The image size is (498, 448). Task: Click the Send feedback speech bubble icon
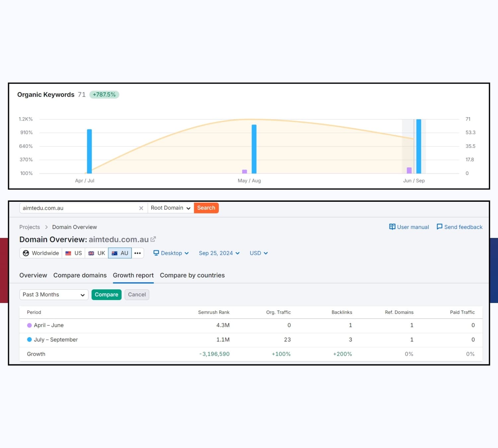[440, 227]
